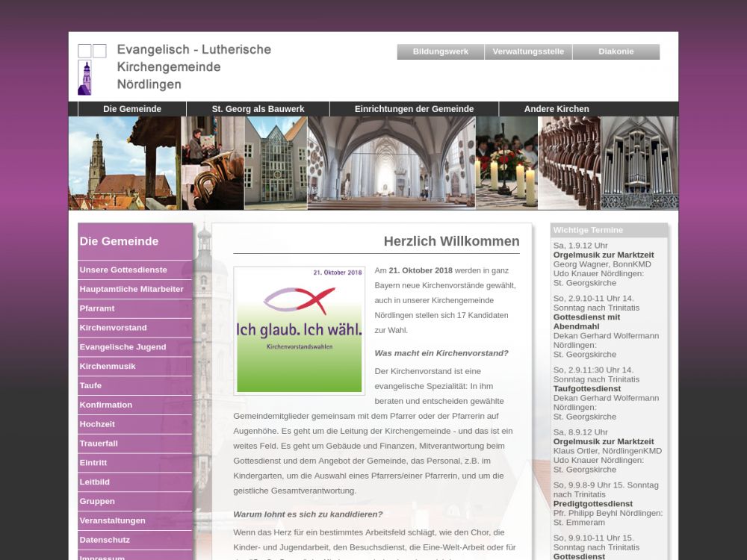The width and height of the screenshot is (747, 560).
Task: Open Einrichtungen der Gemeinde menu
Action: coord(414,109)
